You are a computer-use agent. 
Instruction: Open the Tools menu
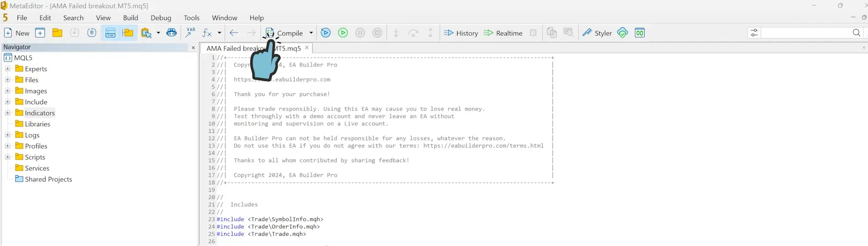point(192,18)
